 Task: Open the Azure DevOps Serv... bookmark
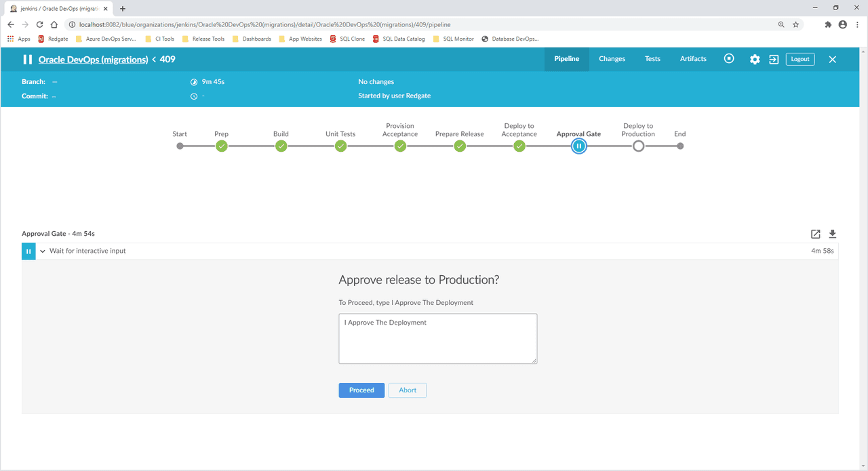coord(105,39)
